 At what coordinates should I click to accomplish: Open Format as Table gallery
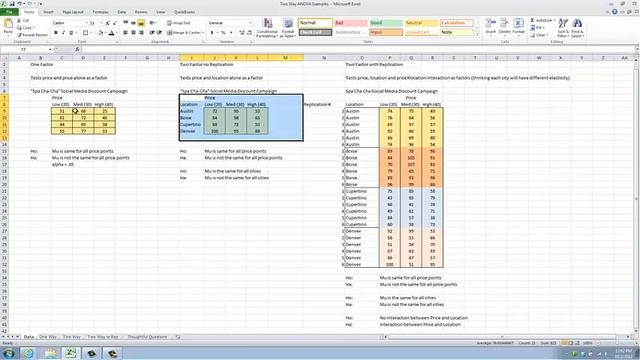pos(287,28)
